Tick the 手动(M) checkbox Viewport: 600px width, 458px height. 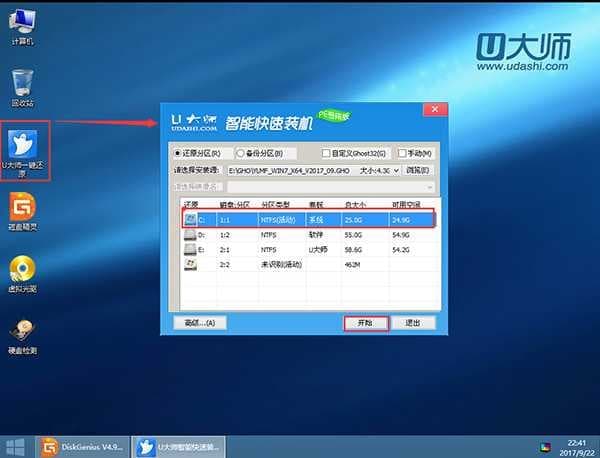402,153
